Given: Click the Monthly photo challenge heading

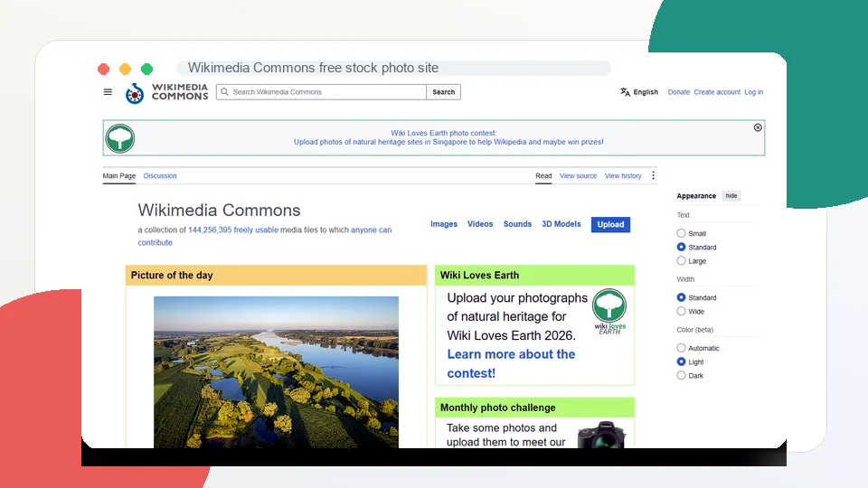Looking at the screenshot, I should tap(497, 408).
